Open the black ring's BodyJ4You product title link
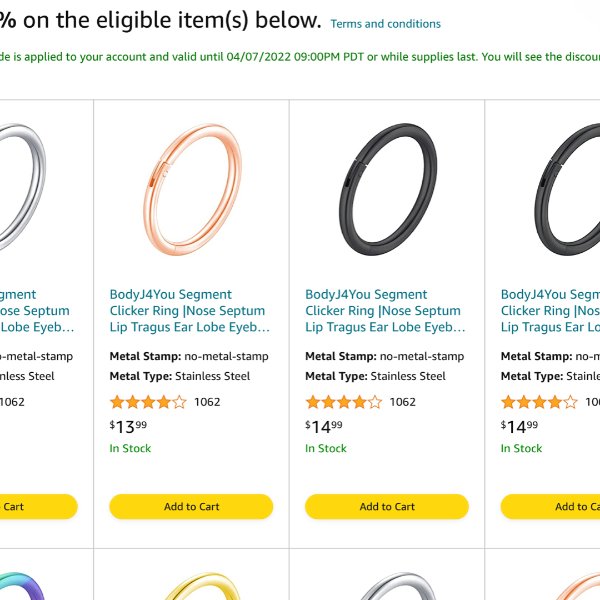The image size is (600, 600). click(x=385, y=311)
